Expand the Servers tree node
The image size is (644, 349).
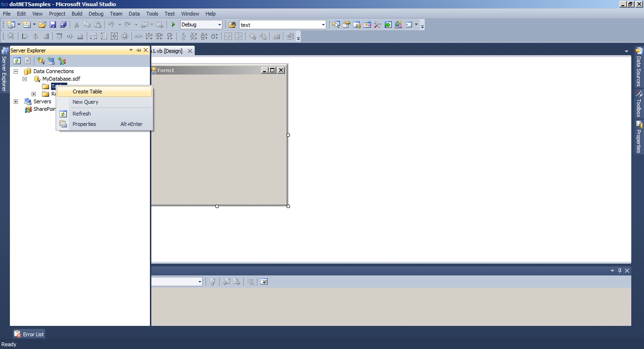click(16, 101)
